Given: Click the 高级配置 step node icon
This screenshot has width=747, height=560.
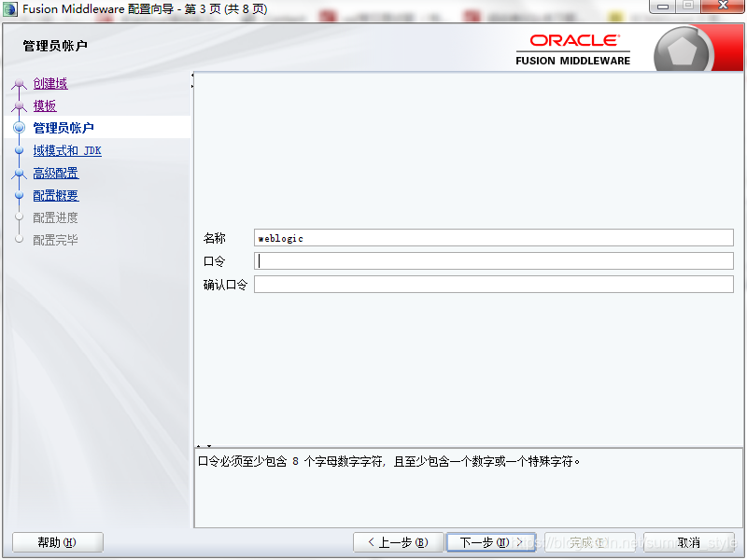Looking at the screenshot, I should point(19,174).
